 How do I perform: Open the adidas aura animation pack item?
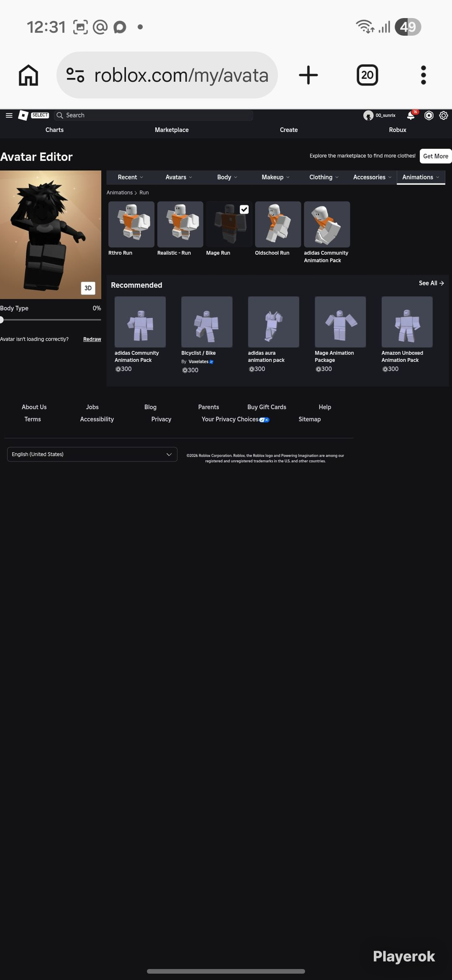coord(273,322)
